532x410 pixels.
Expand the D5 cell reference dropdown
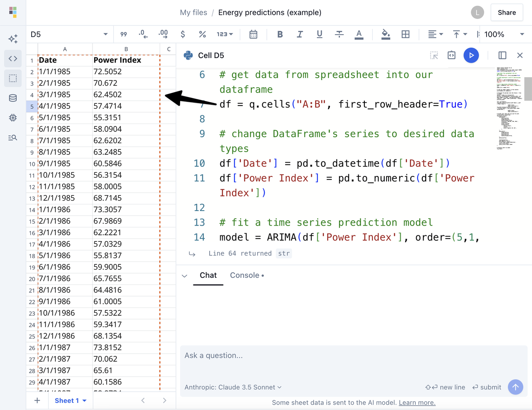[105, 34]
